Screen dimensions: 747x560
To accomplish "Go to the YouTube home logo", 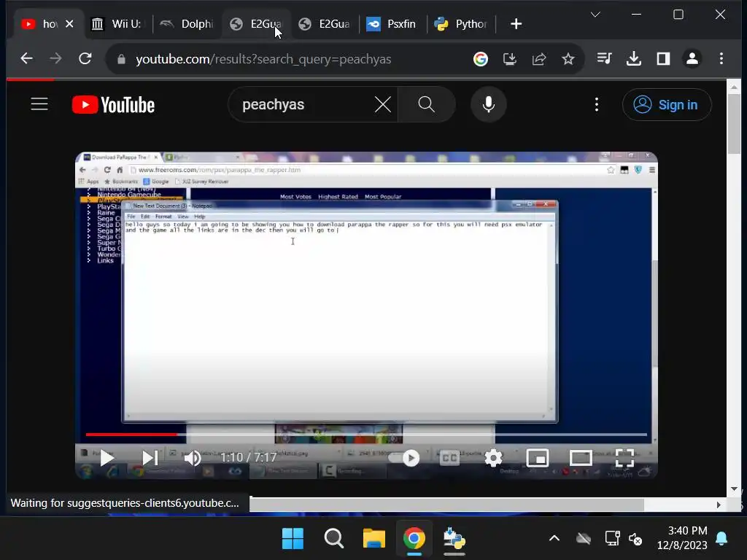I will click(x=113, y=105).
